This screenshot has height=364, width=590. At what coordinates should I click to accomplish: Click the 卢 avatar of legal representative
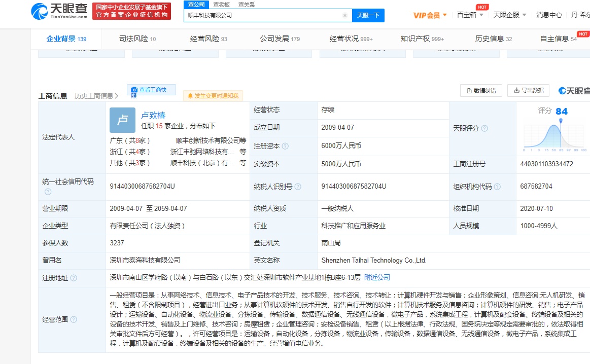click(x=122, y=120)
